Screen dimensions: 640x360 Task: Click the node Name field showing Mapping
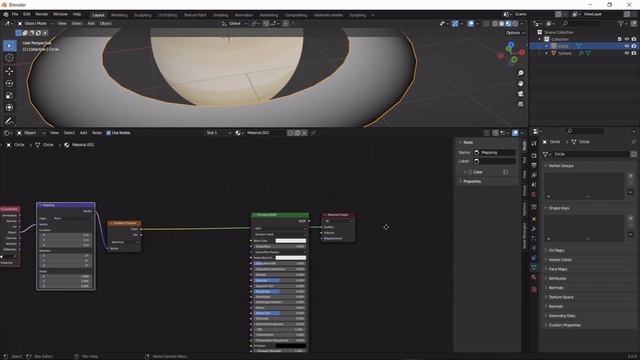click(494, 153)
